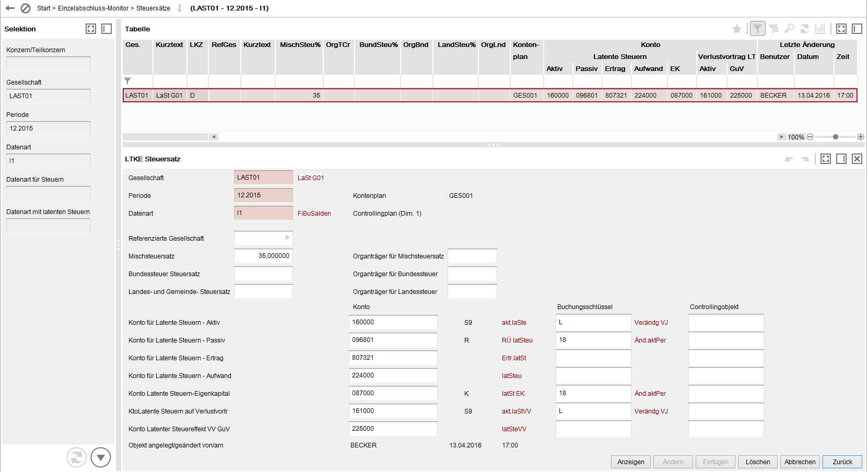Click the MischSteu% filter cell in the filter row
This screenshot has height=472, width=868.
click(x=299, y=81)
